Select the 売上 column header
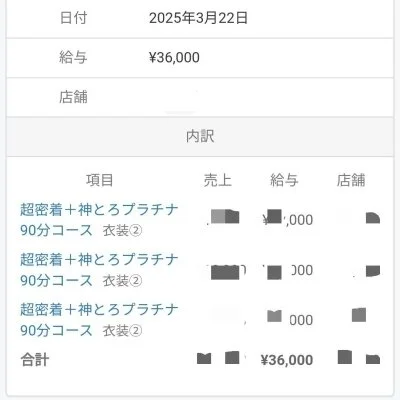Viewport: 400px width, 400px height. click(218, 180)
